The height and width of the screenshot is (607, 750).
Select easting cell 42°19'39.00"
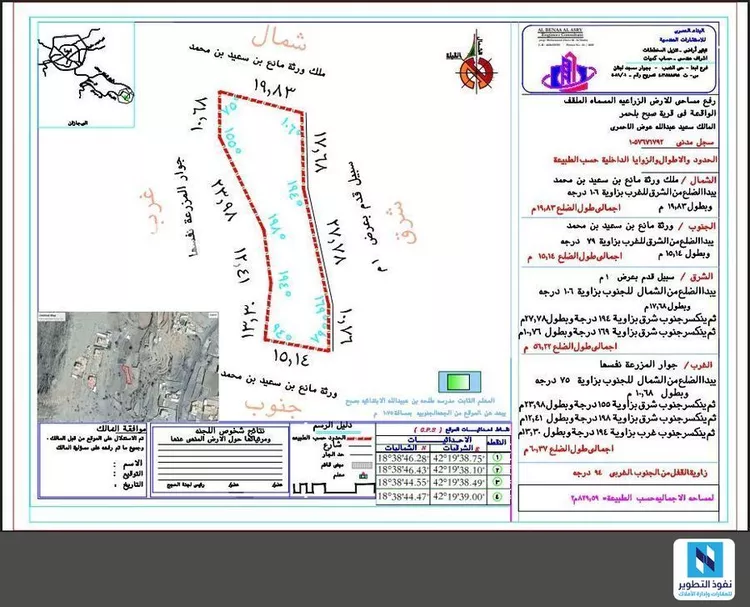click(x=459, y=497)
